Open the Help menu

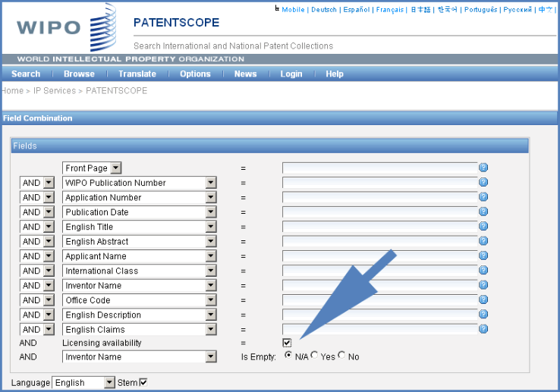click(x=335, y=74)
